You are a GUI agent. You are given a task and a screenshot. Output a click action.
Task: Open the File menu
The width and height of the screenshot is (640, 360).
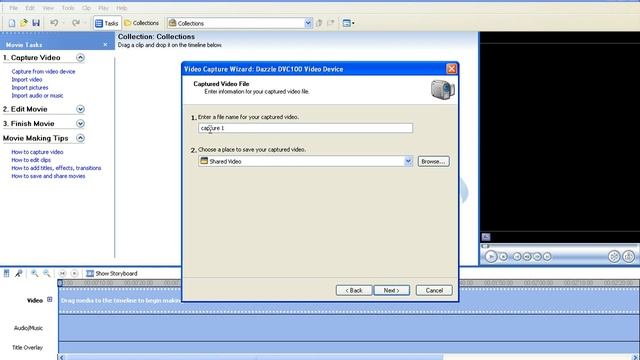(13, 8)
